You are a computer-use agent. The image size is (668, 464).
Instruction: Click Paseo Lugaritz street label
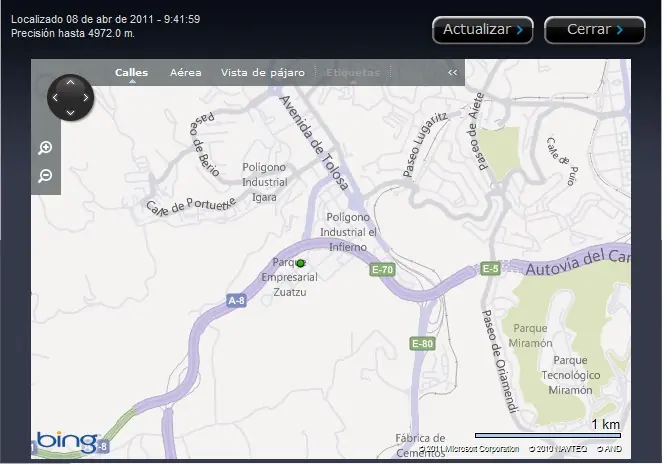425,144
